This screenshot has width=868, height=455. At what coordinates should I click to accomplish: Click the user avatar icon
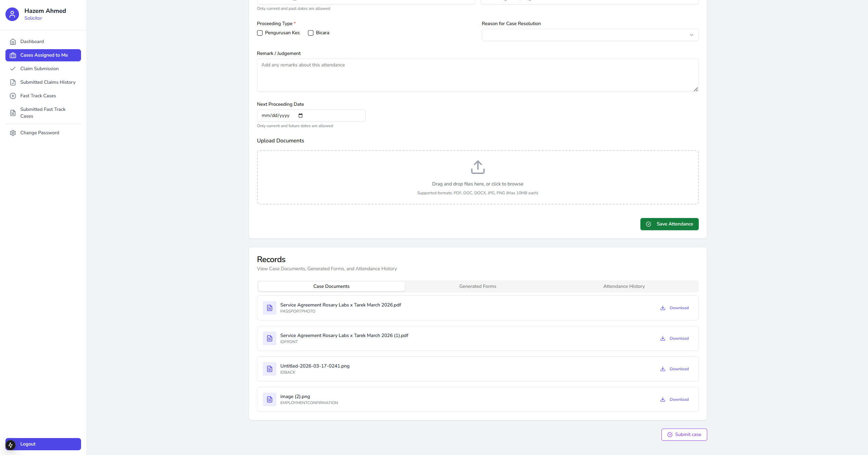point(12,14)
